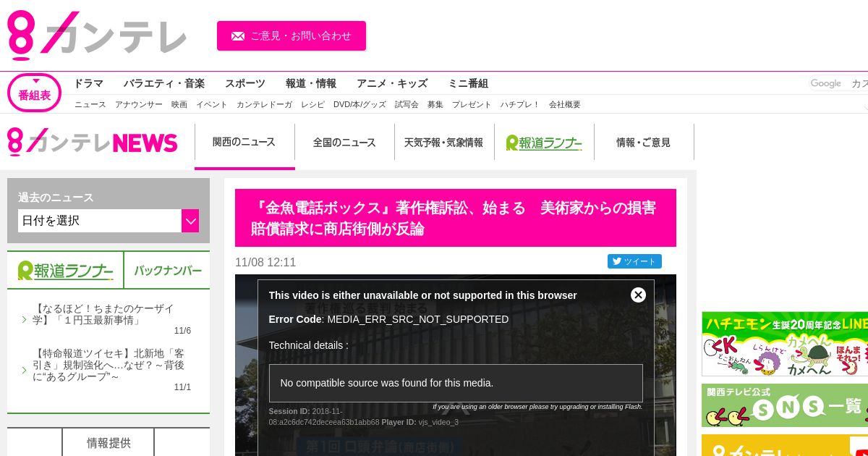This screenshot has height=456, width=868.
Task: Click the sidebar 報道ランナー logo
Action: tap(65, 271)
